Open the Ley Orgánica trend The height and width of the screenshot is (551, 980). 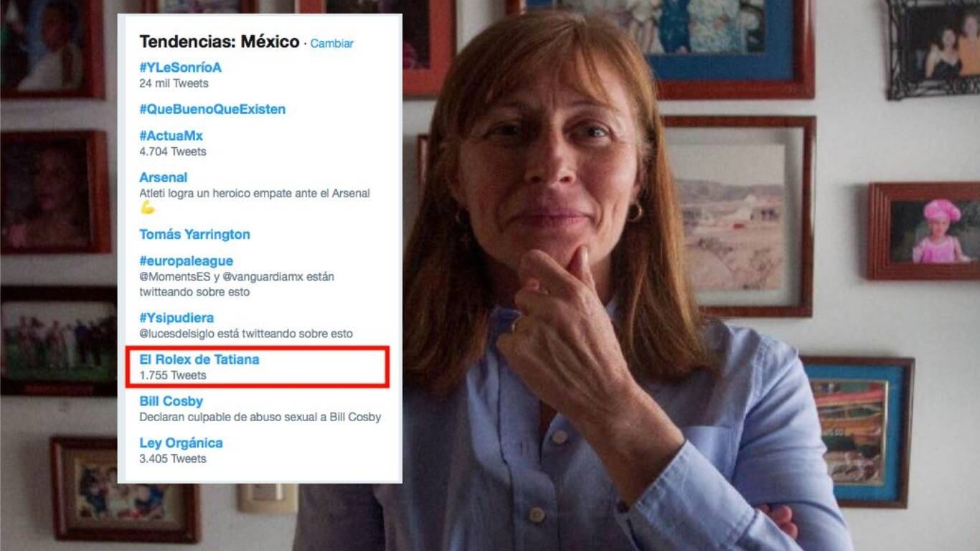(181, 443)
